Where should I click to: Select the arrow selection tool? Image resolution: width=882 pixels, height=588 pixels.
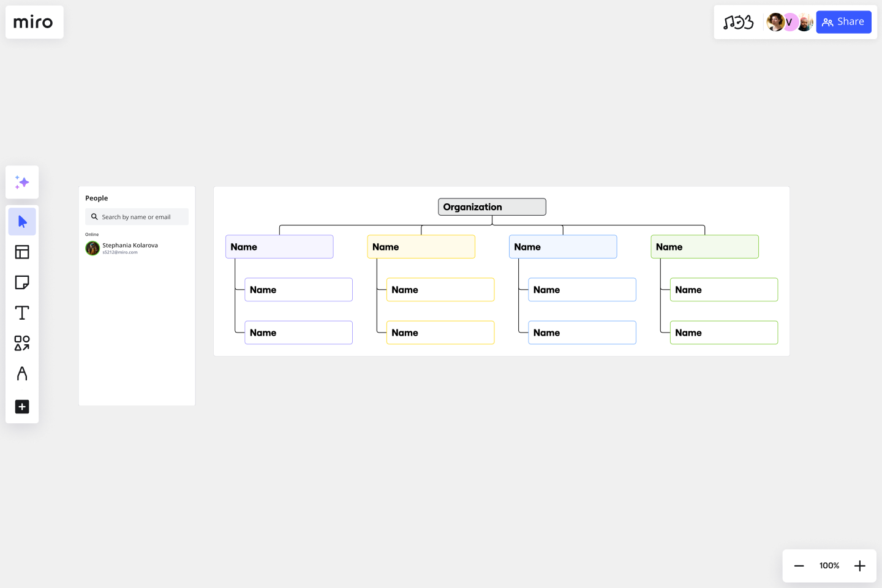point(22,221)
